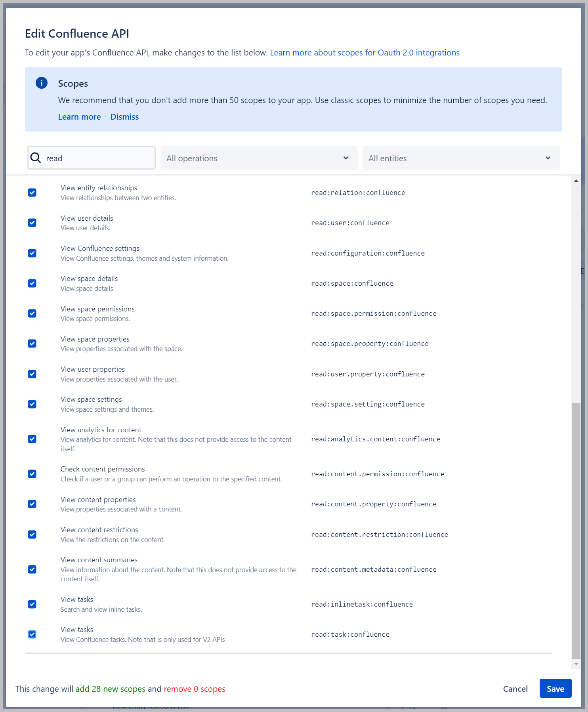Screen dimensions: 588x712
Task: Click the read:user:confluence scope text
Action: (x=350, y=223)
